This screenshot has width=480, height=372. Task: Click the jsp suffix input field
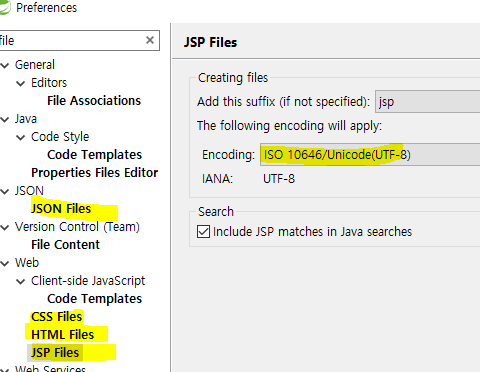click(428, 101)
